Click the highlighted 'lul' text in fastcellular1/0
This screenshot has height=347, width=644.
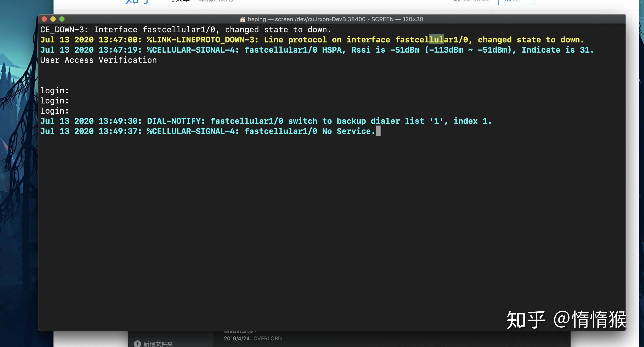pyautogui.click(x=436, y=40)
